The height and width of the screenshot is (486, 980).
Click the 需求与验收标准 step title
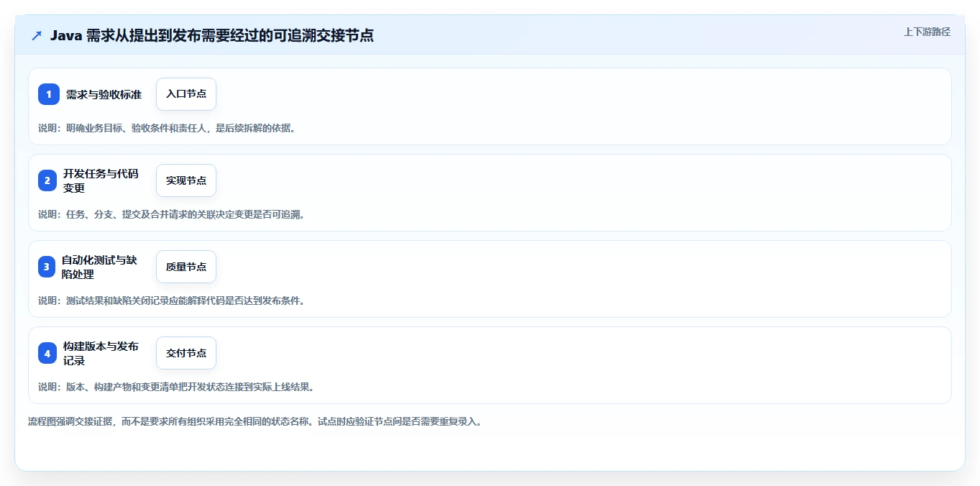pos(104,94)
